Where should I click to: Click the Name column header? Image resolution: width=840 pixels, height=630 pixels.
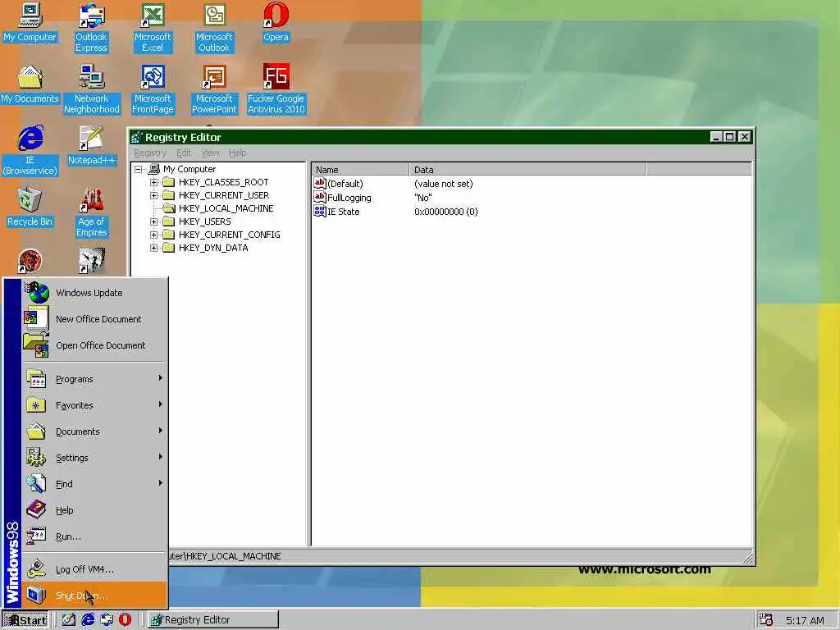[361, 169]
